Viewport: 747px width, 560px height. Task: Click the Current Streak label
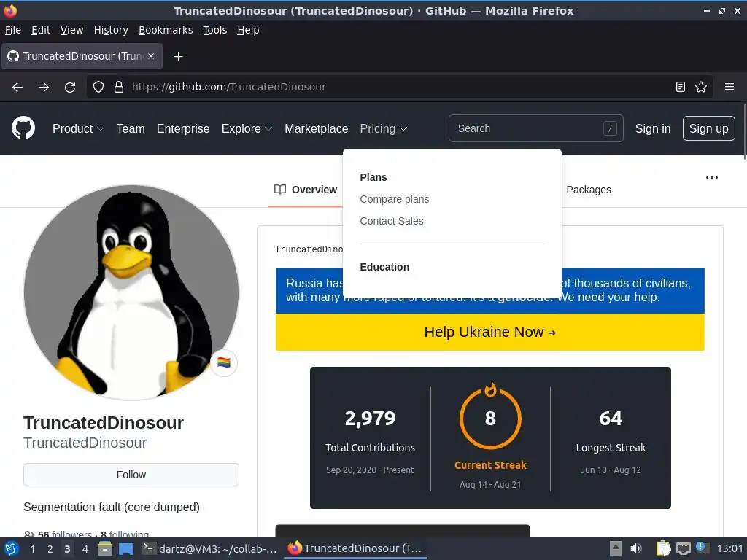pyautogui.click(x=490, y=464)
